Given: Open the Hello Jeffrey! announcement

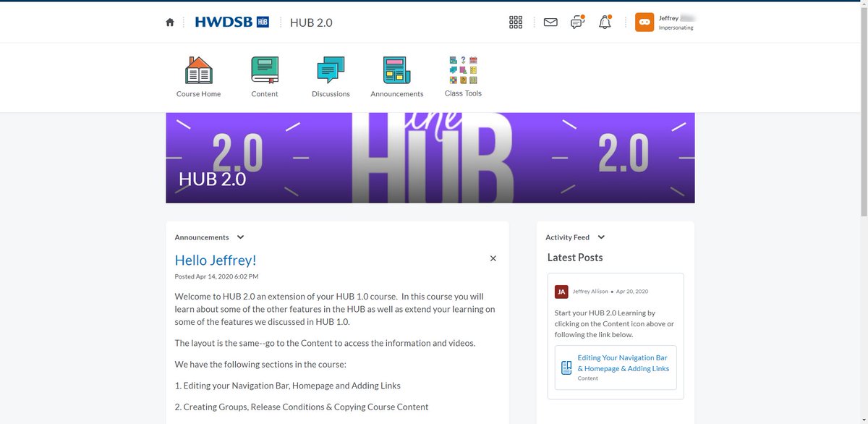Looking at the screenshot, I should (x=216, y=260).
